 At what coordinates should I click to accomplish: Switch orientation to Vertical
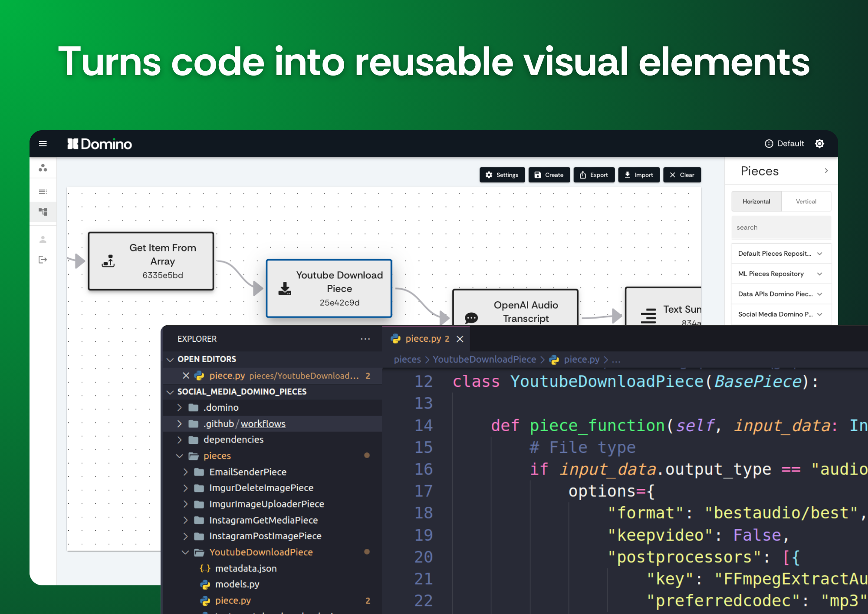tap(806, 201)
